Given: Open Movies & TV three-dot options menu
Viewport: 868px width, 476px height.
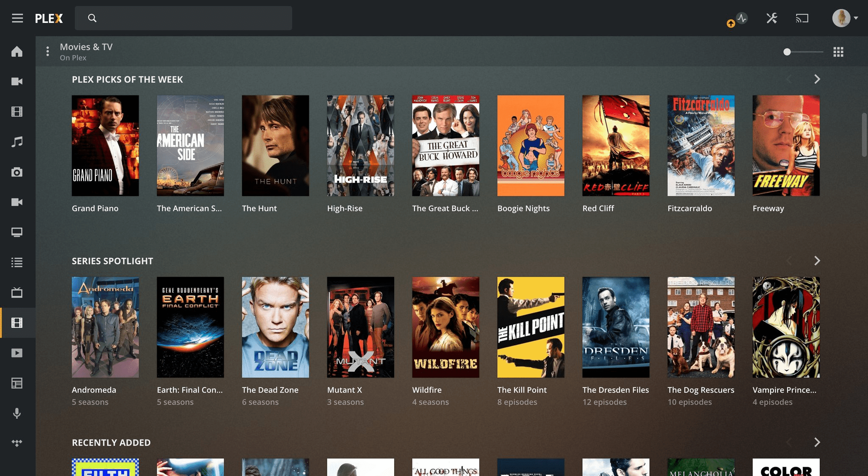Looking at the screenshot, I should 47,52.
